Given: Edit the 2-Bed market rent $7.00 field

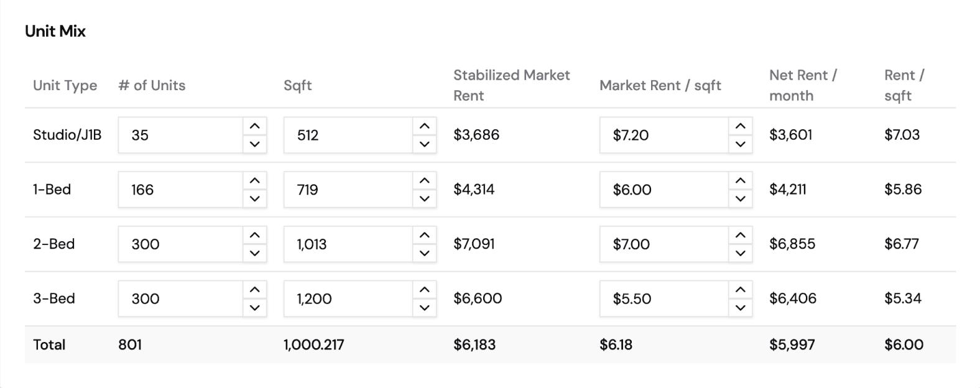Looking at the screenshot, I should (663, 244).
